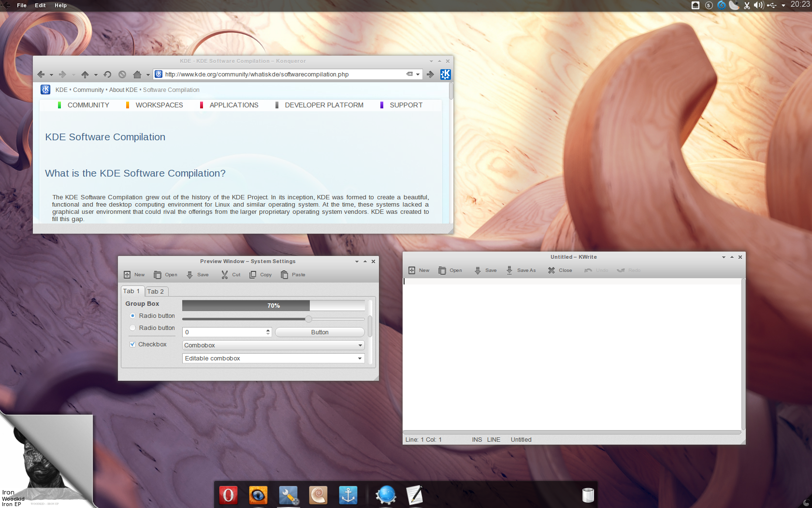Click Copy in Preview Window toolbar

[260, 275]
